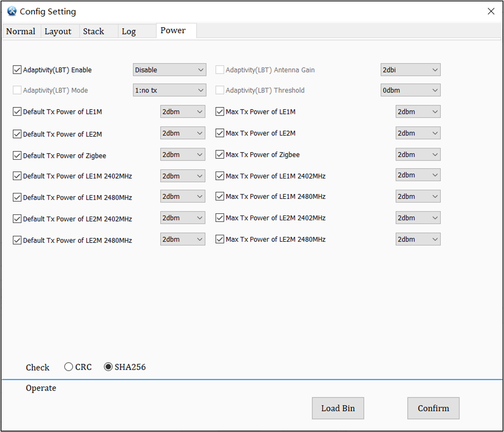Expand the Adaptivity(LBT) Mode dropdown
Screen dimensions: 504x432
tap(169, 90)
